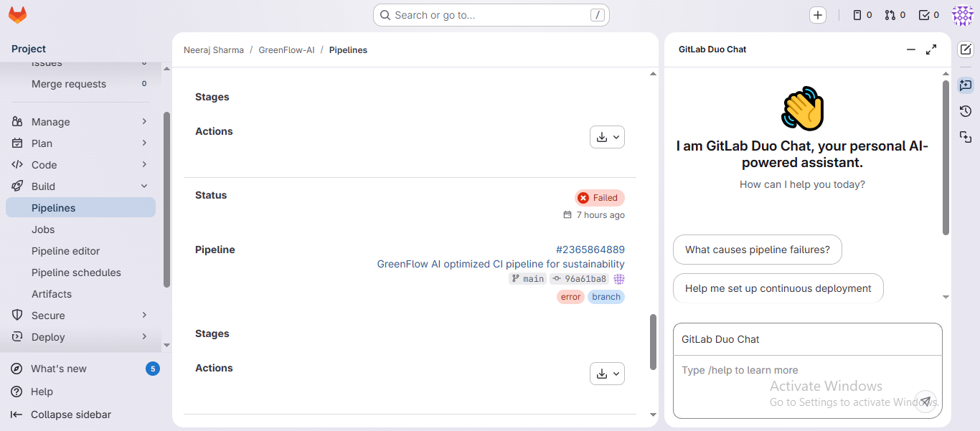Expand the Manage section chevron
Screen dimensions: 980x431
coord(144,122)
